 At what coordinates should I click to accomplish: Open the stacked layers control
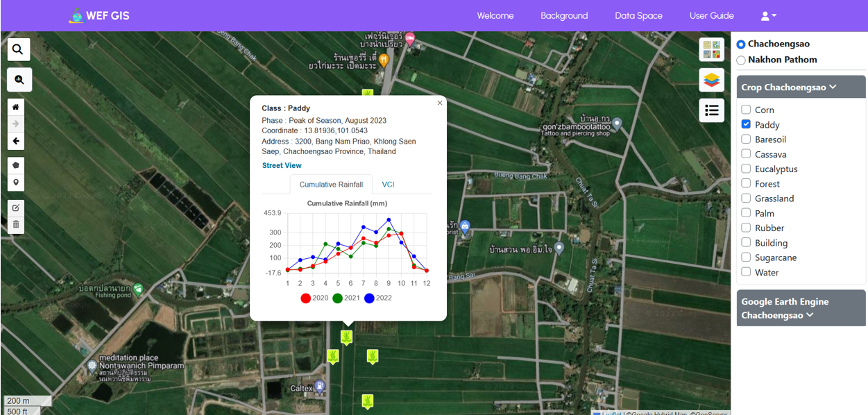[x=711, y=81]
